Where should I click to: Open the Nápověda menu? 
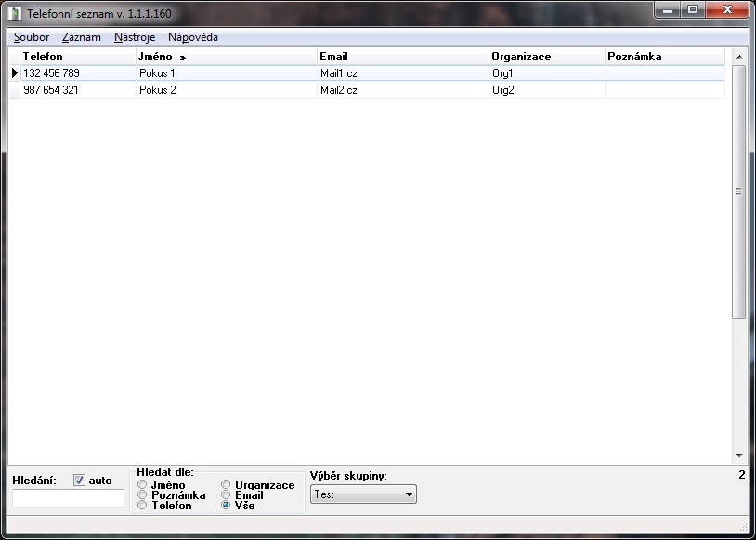click(193, 37)
